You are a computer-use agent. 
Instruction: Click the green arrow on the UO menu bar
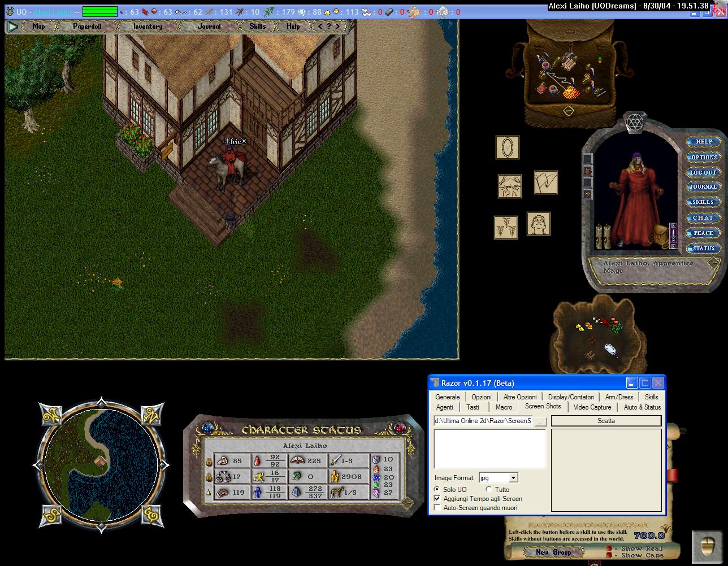[x=12, y=27]
